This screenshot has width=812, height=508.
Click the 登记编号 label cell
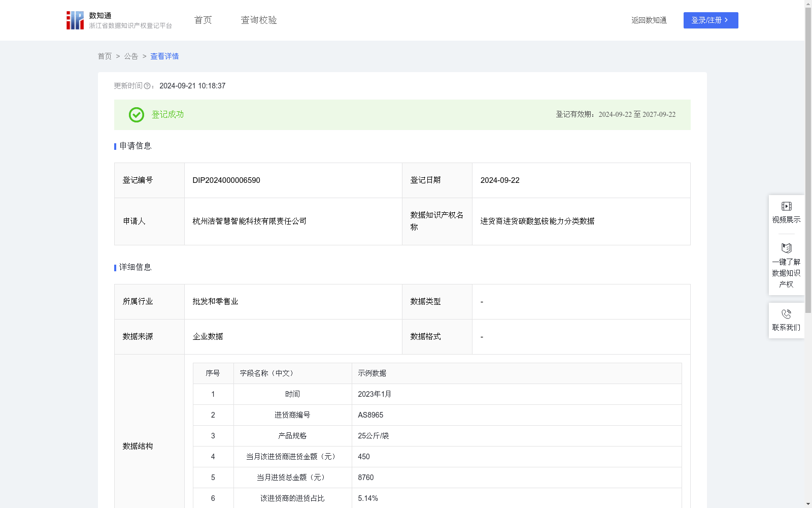(149, 180)
